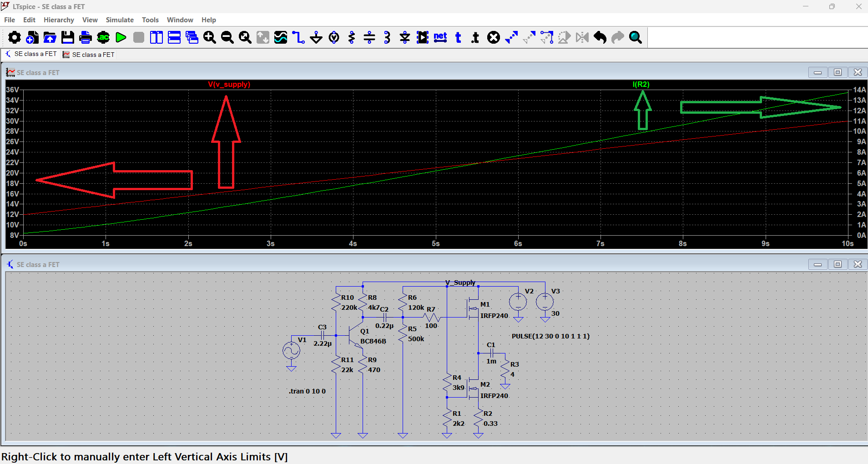Click the 36V label on left axis
This screenshot has height=464, width=868.
pyautogui.click(x=12, y=90)
